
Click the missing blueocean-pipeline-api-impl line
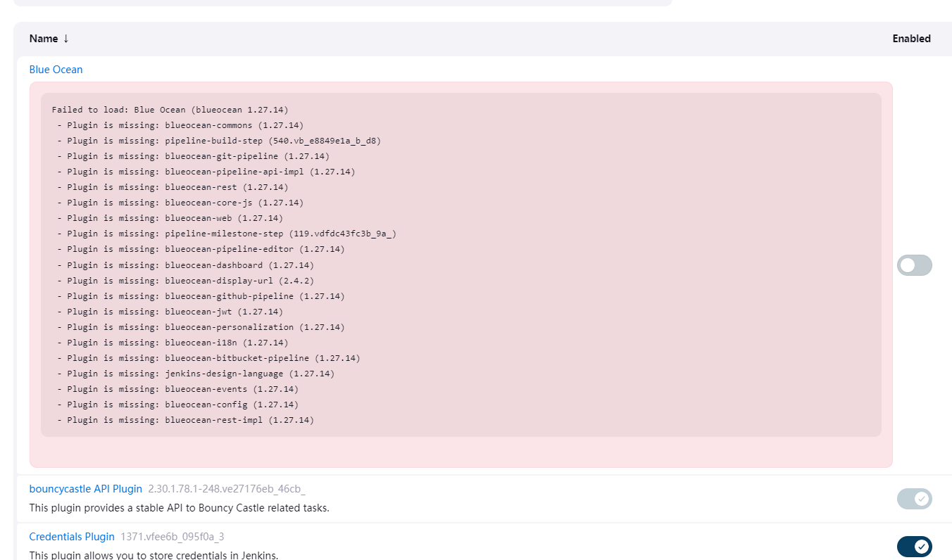(x=206, y=172)
